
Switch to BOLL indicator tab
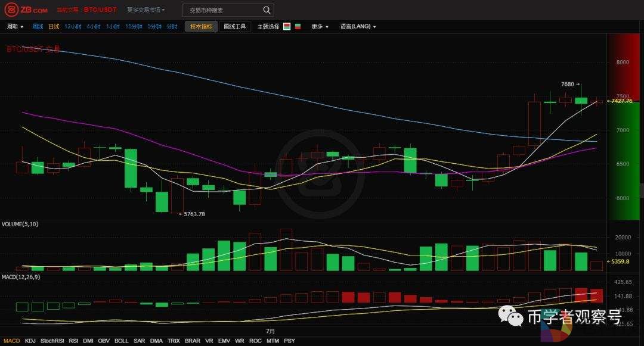[121, 341]
